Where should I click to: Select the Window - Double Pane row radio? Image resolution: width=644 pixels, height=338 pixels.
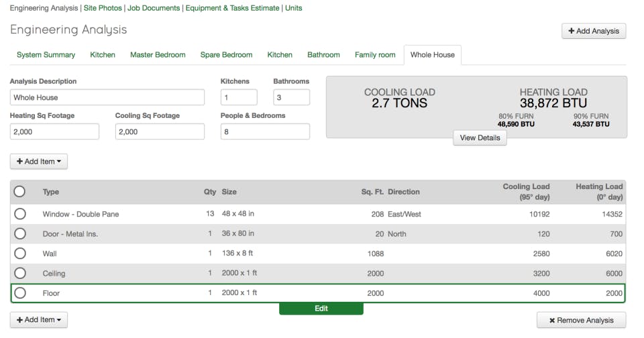(x=19, y=214)
